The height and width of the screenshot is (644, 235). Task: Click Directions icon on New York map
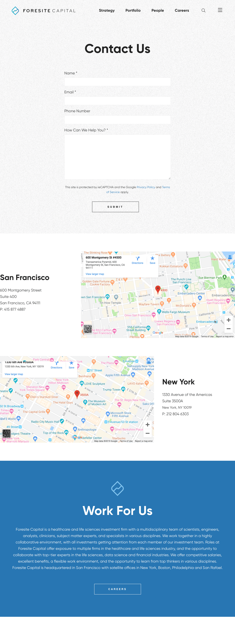pos(57,364)
